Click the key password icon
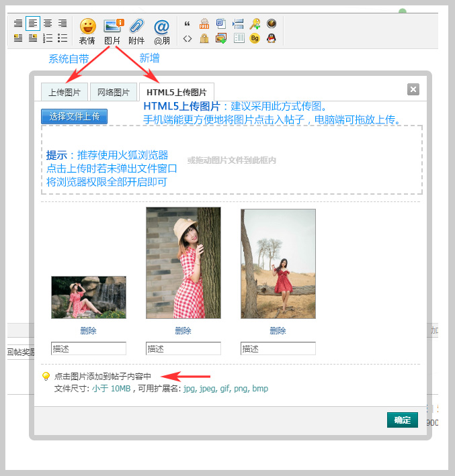 255,23
